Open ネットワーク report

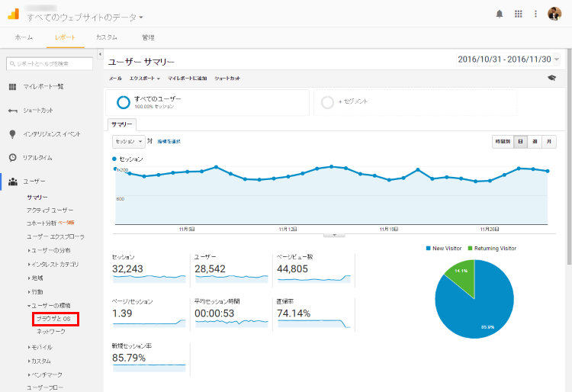(x=50, y=332)
